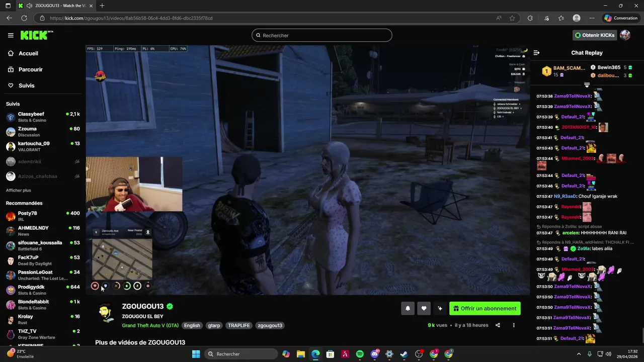Screen dimensions: 644x362
Task: Open the tab actions menu icon
Action: click(8, 6)
